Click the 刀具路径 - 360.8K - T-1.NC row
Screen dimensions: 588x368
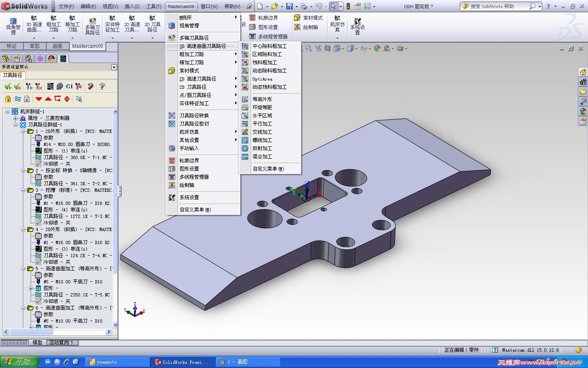73,157
